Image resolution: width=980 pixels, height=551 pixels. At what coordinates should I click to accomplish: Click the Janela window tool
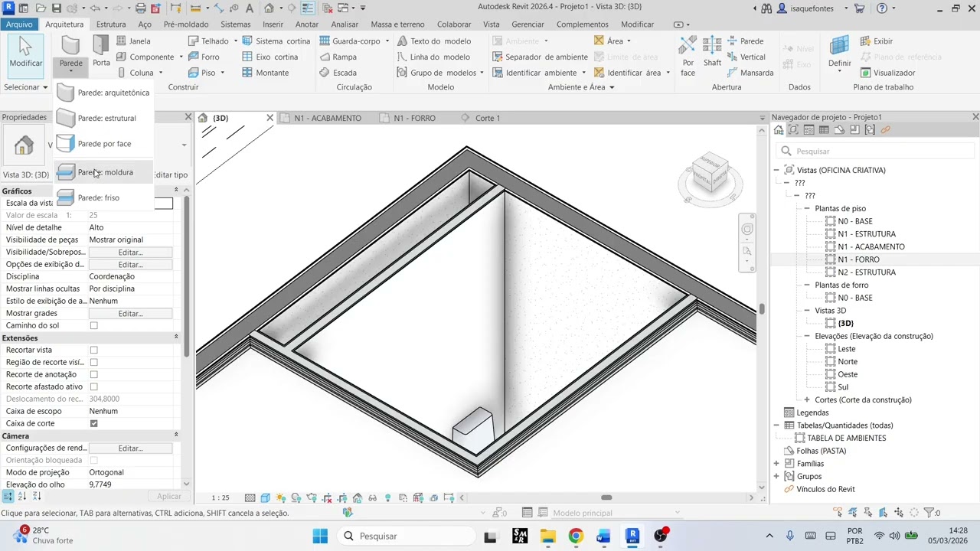pos(133,41)
